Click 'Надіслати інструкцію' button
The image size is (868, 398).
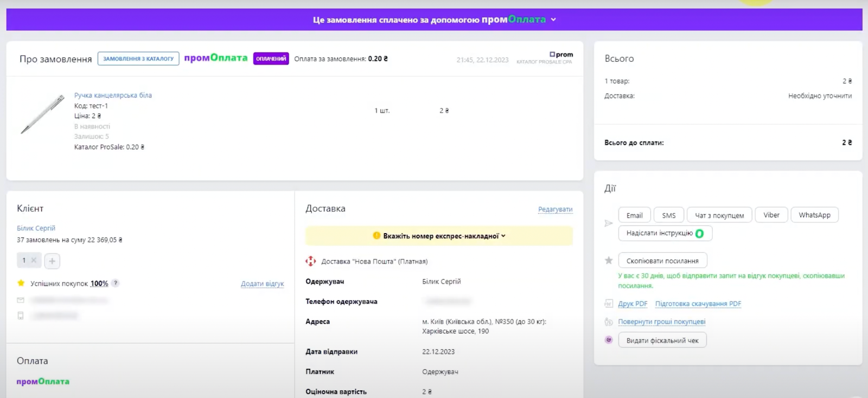click(x=665, y=233)
